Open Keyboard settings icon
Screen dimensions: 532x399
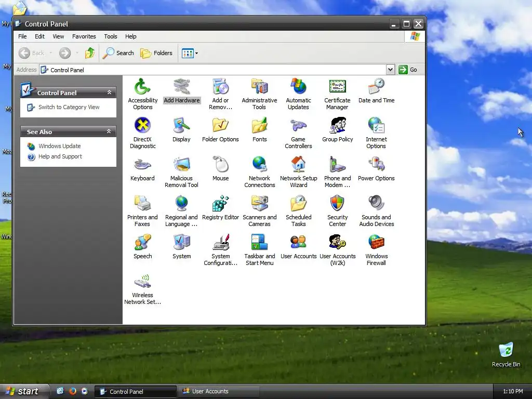coord(142,169)
